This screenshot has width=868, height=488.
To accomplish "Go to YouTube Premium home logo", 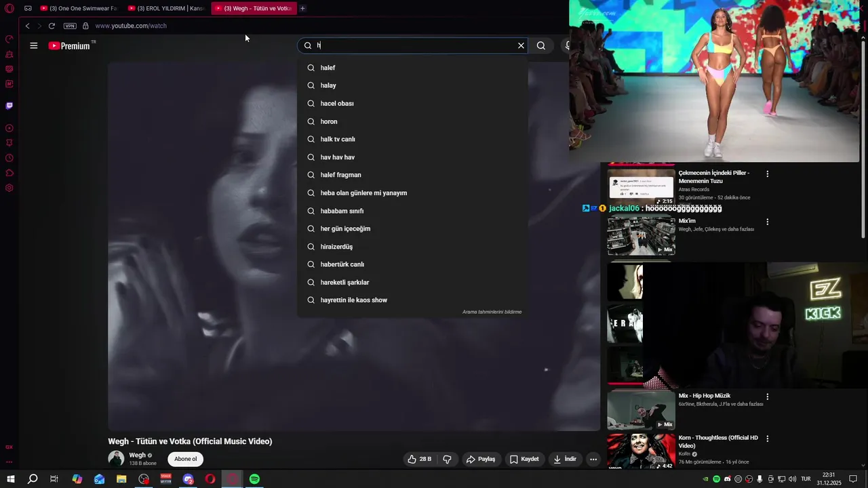I will point(69,45).
